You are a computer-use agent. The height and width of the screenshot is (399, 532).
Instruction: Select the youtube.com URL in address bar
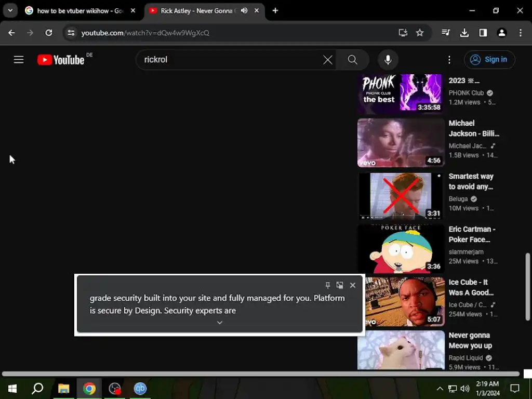coord(145,33)
